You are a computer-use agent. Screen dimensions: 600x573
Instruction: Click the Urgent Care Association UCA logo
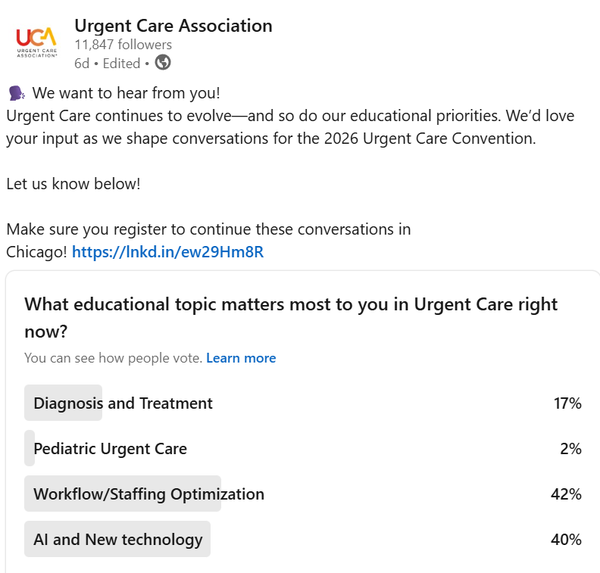(x=37, y=43)
